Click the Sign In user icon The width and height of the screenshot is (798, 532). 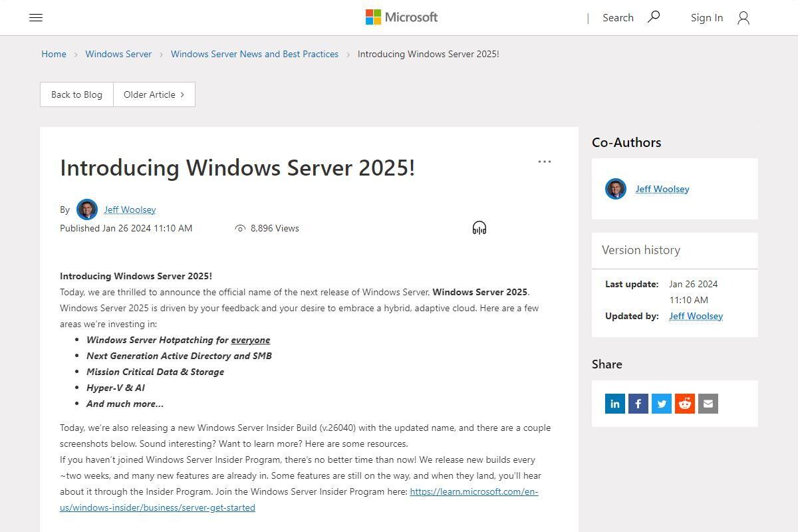tap(743, 18)
